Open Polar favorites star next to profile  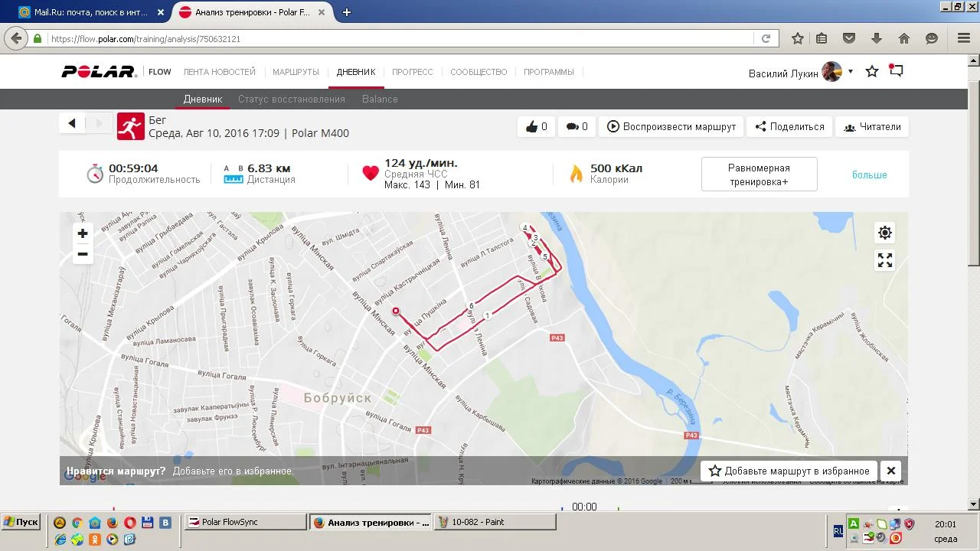click(872, 71)
